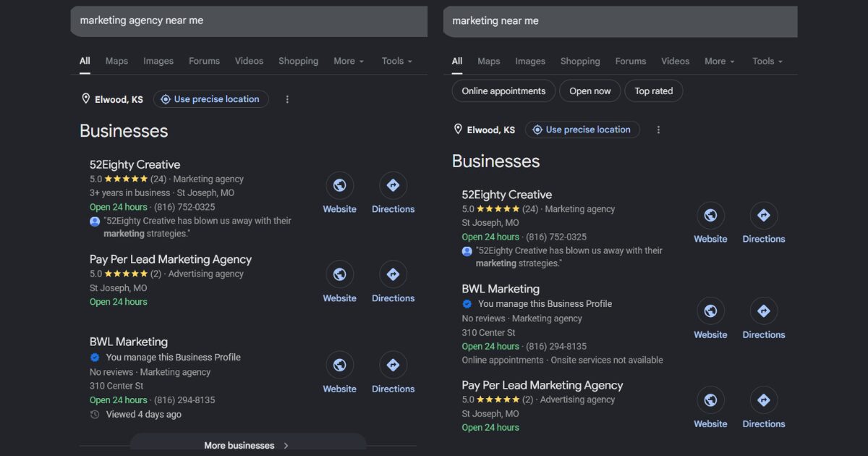Select All tab in right search
This screenshot has width=868, height=456.
(x=457, y=61)
